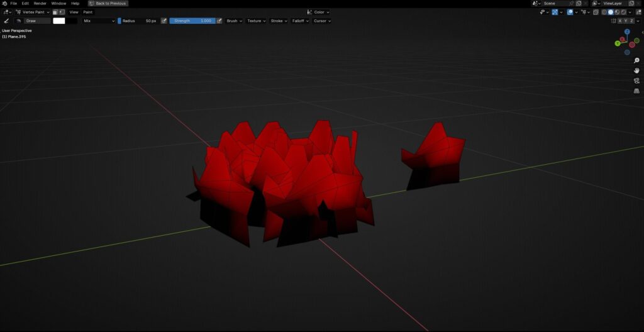Image resolution: width=644 pixels, height=332 pixels.
Task: Toggle X-ray view
Action: pyautogui.click(x=596, y=13)
